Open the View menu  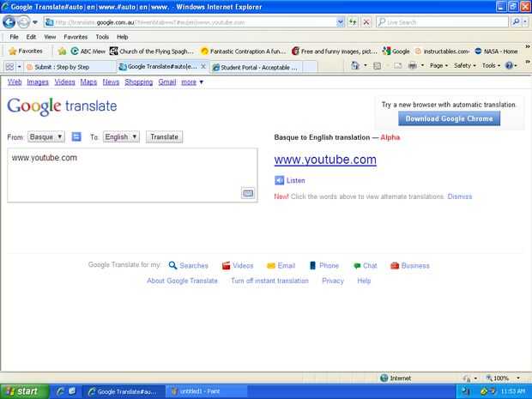click(x=50, y=37)
